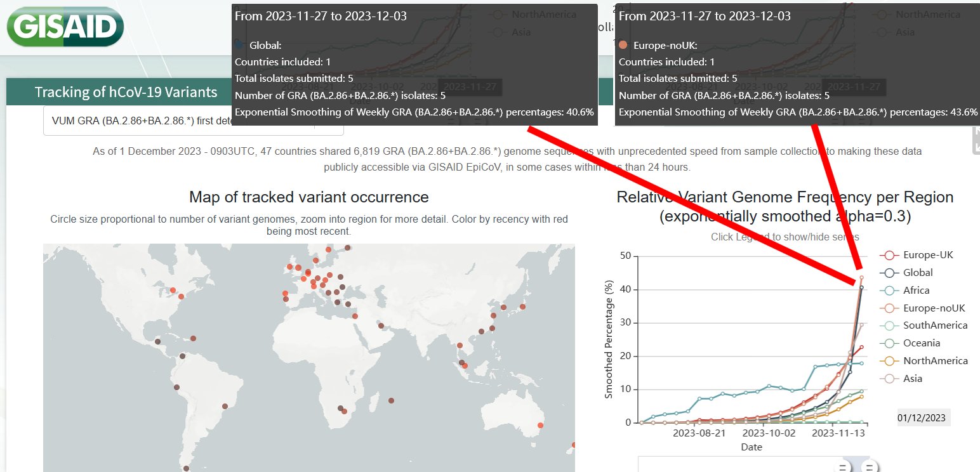The image size is (980, 472).
Task: Click the Map of tracked variant occurrence heading
Action: point(308,197)
